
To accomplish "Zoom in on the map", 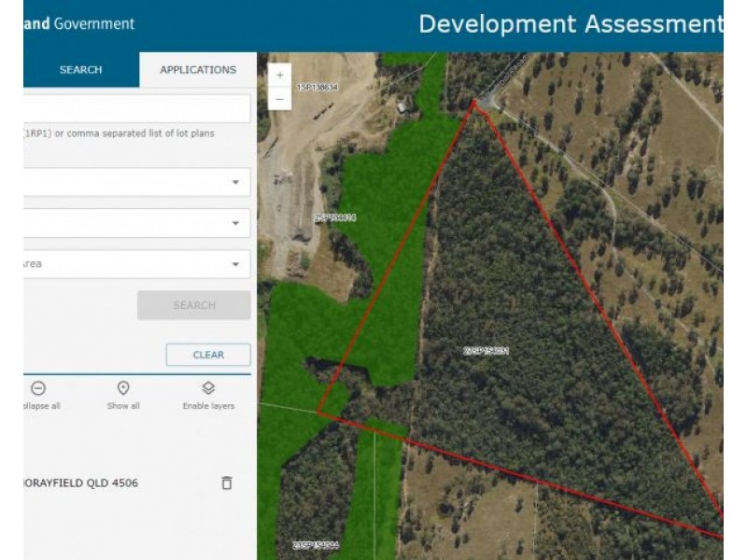I will [279, 76].
